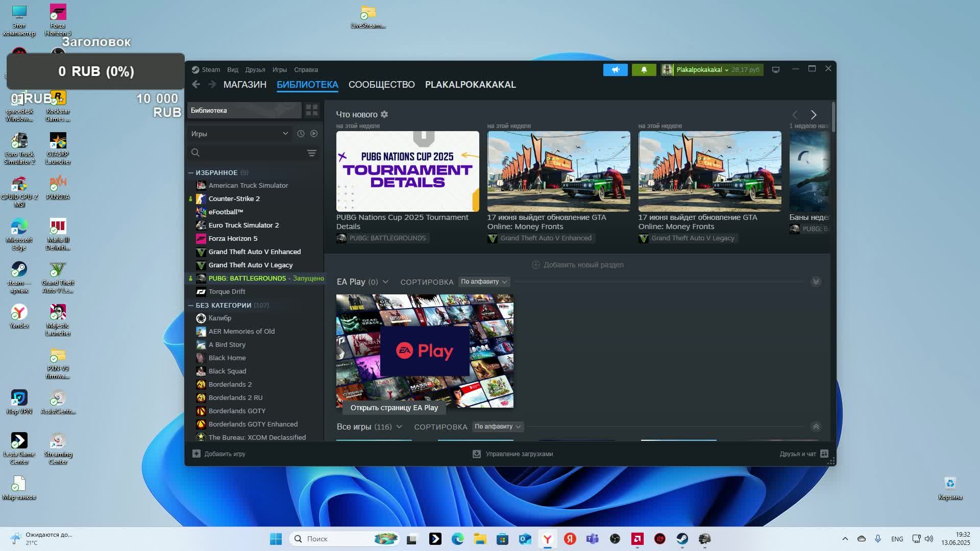The height and width of the screenshot is (551, 980).
Task: Open volume control in system tray
Action: tap(929, 539)
